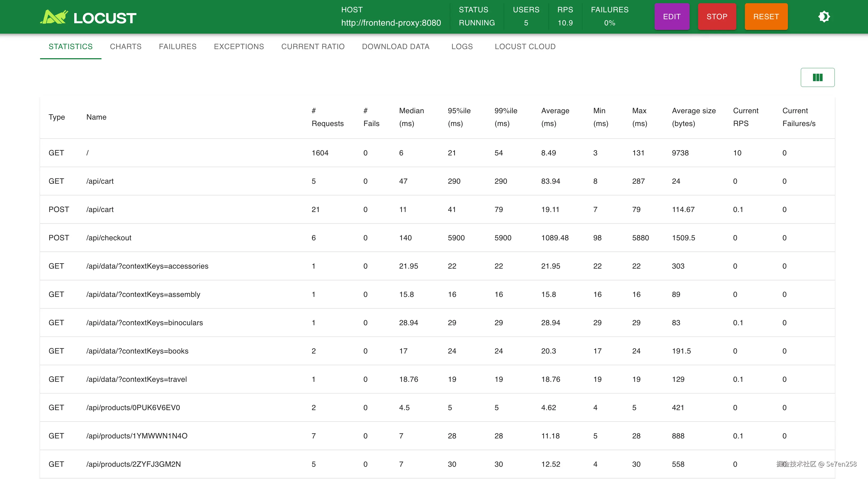Viewport: 868px width, 479px height.
Task: Click the LOCUST wordmark text
Action: click(x=105, y=18)
